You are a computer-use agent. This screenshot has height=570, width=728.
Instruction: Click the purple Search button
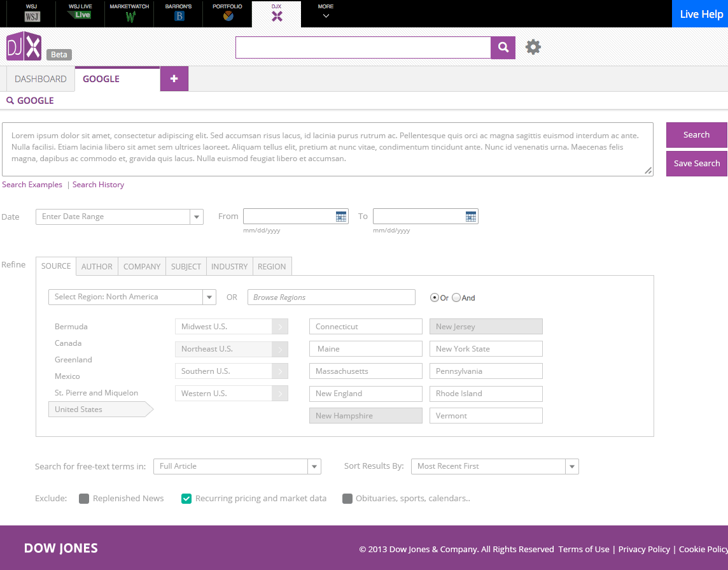696,135
